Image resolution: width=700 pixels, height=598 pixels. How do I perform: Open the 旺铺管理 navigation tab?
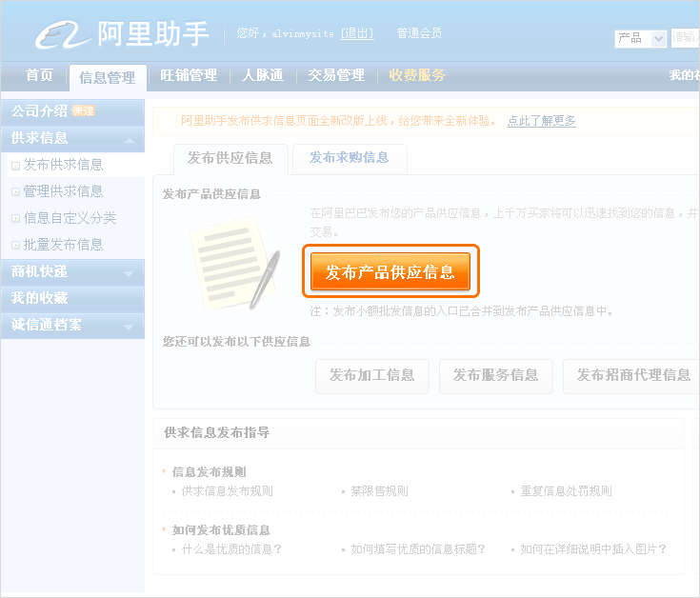click(x=189, y=75)
